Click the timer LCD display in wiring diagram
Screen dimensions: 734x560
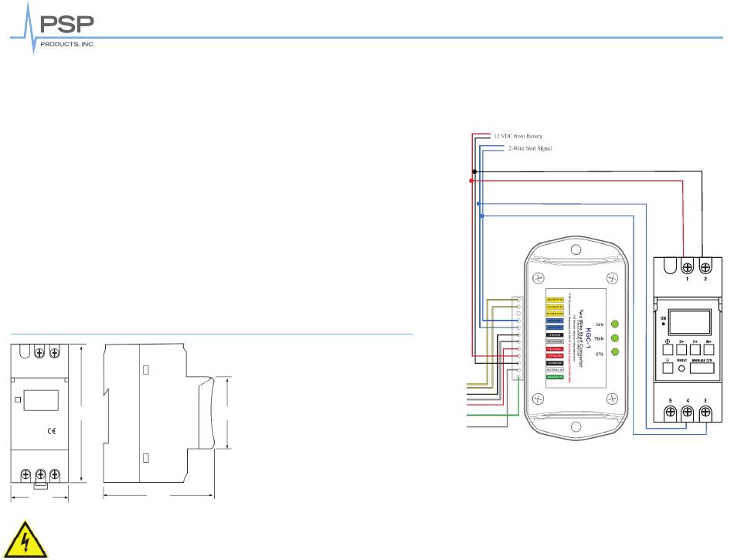[x=689, y=322]
